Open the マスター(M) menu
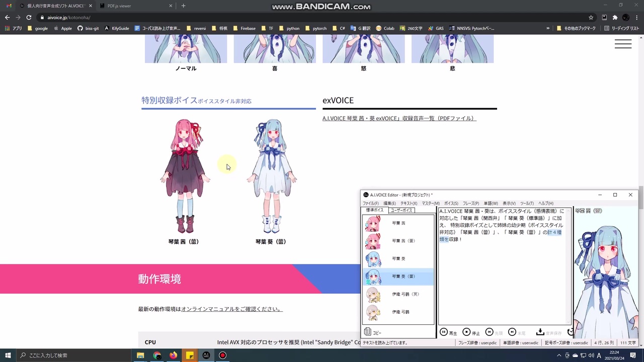Viewport: 644px width, 362px height. pyautogui.click(x=431, y=203)
